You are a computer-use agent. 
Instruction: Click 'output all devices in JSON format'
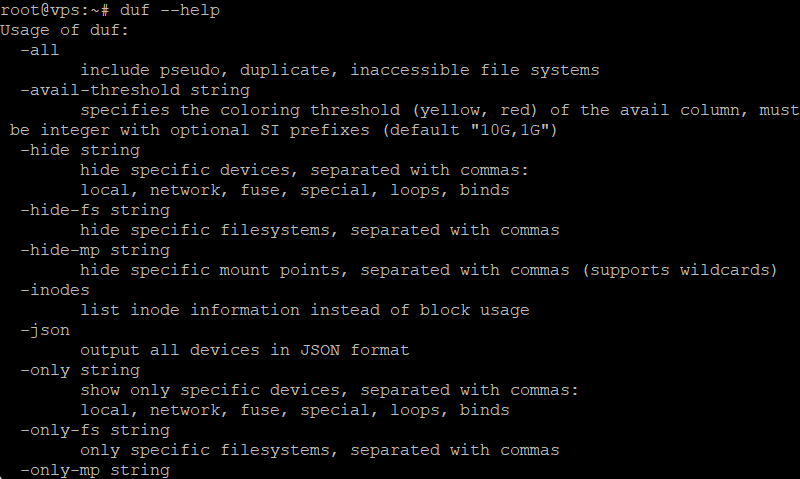point(245,350)
